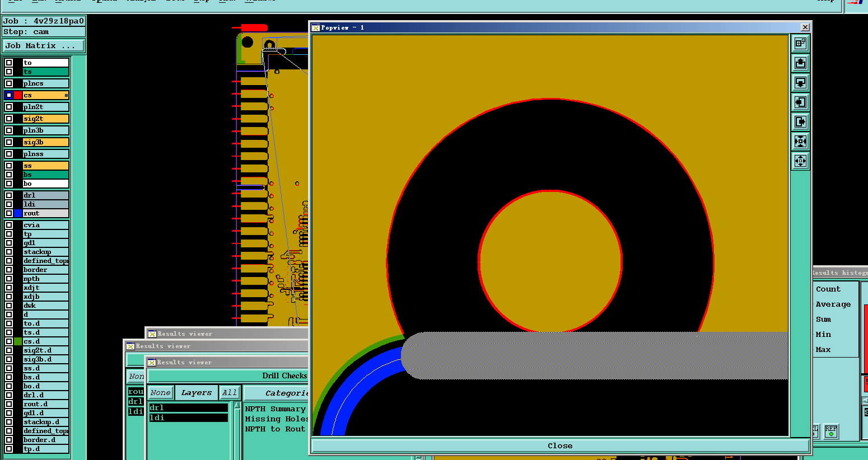This screenshot has width=868, height=460.
Task: Close the Popview window with X
Action: [x=805, y=27]
